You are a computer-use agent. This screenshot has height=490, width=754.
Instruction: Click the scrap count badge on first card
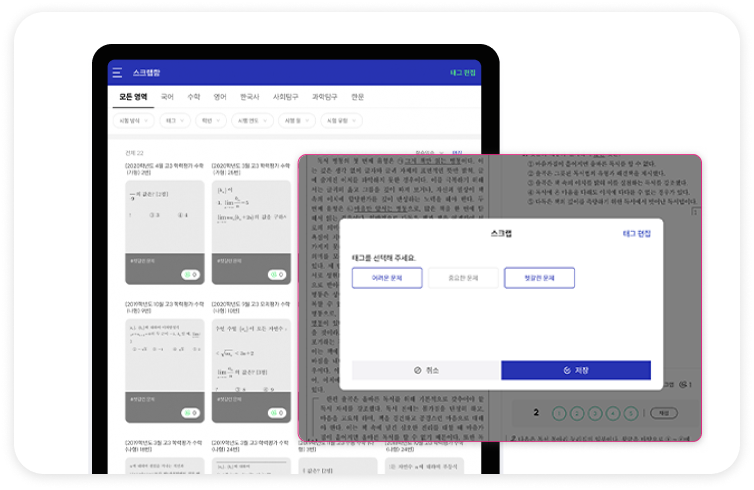click(190, 274)
